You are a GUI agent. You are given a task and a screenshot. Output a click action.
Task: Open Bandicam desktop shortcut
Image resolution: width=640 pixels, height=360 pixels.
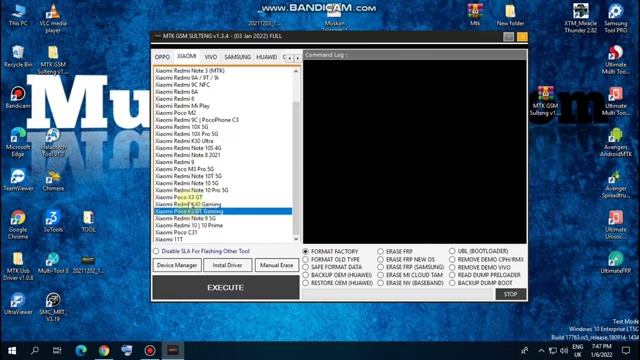coord(18,97)
